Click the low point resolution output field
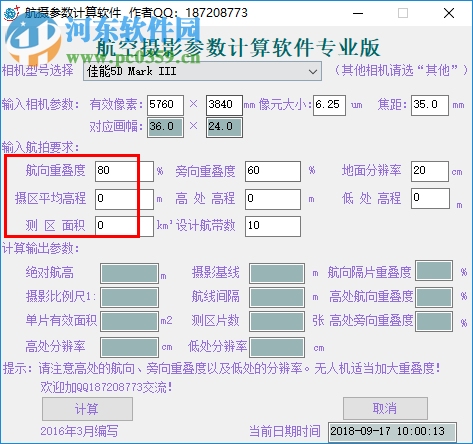Viewport: 473px width, 444px height. tap(277, 347)
